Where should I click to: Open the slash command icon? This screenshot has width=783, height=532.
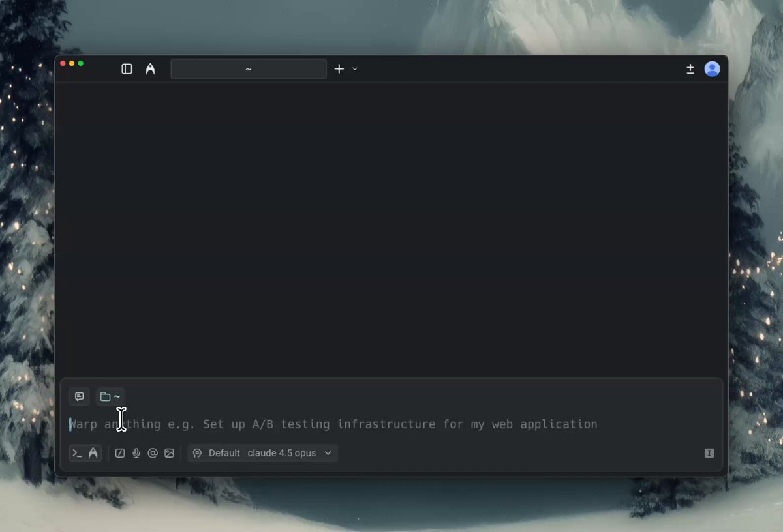(119, 452)
